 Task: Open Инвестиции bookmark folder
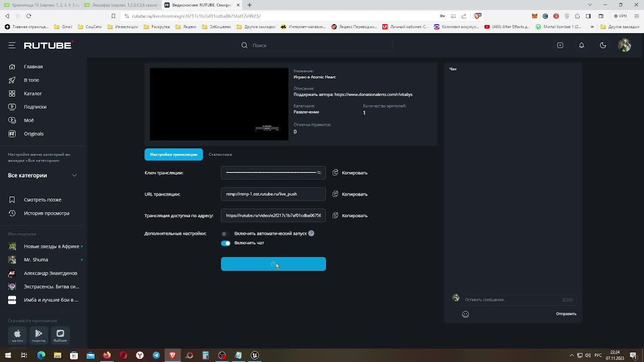pos(122,27)
